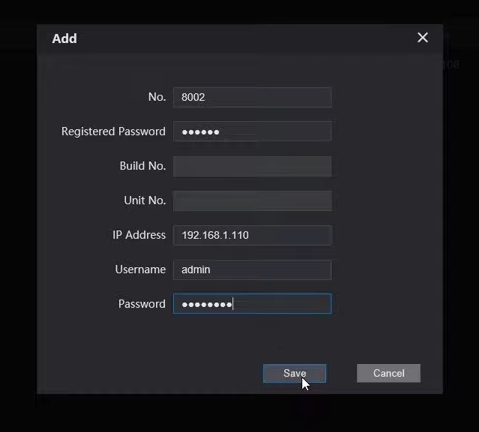Click the masked dots in the Registered Password field
The width and height of the screenshot is (479, 432).
(x=200, y=132)
